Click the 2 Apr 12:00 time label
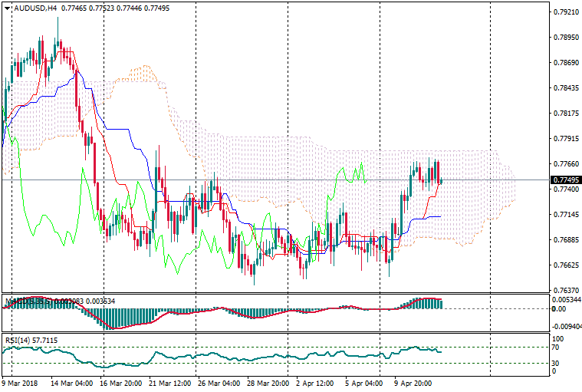The image size is (582, 392). pos(314,382)
